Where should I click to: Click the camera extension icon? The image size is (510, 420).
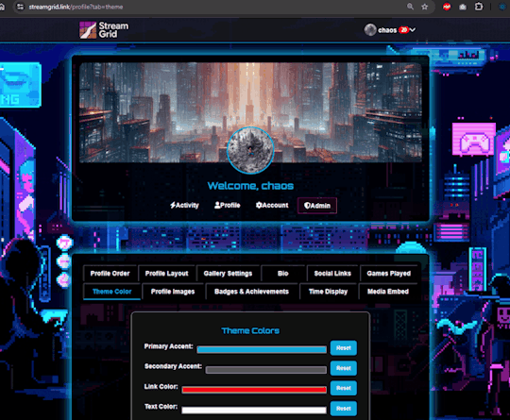[x=463, y=7]
